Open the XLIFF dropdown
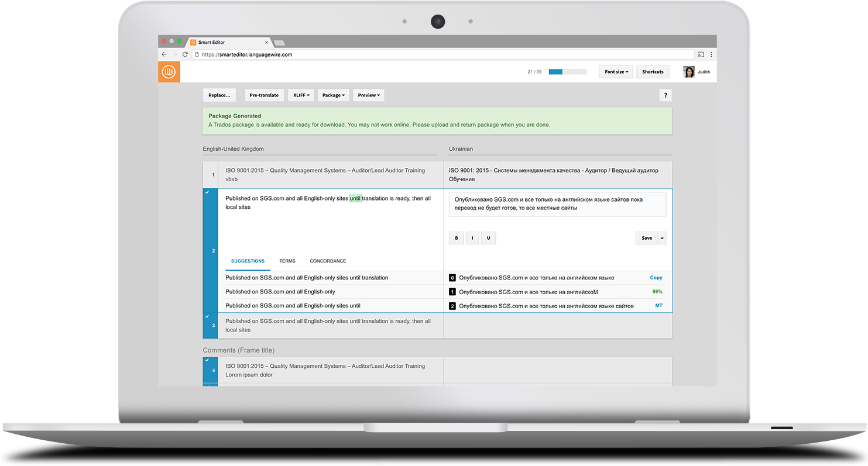This screenshot has width=868, height=466. [300, 95]
